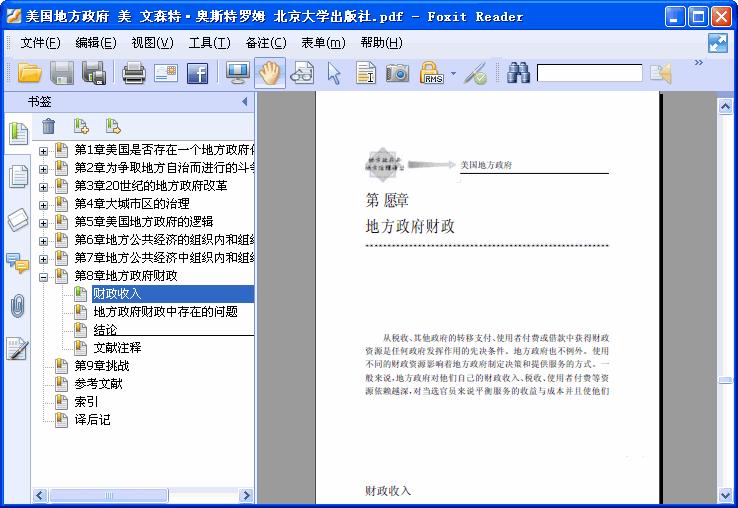
Task: Expand the 第1章 bookmark node
Action: click(x=43, y=150)
